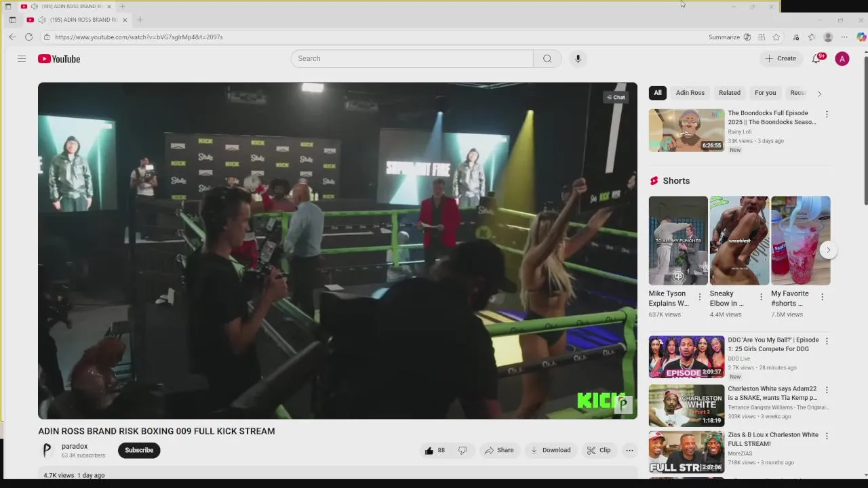Open the favorites list icon in toolbar
This screenshot has height=488, width=868.
812,37
